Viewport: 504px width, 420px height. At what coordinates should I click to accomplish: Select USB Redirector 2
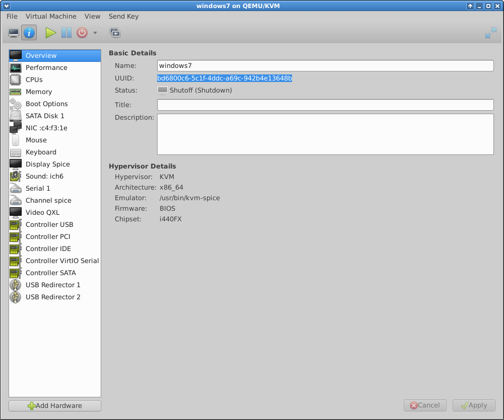coord(55,297)
